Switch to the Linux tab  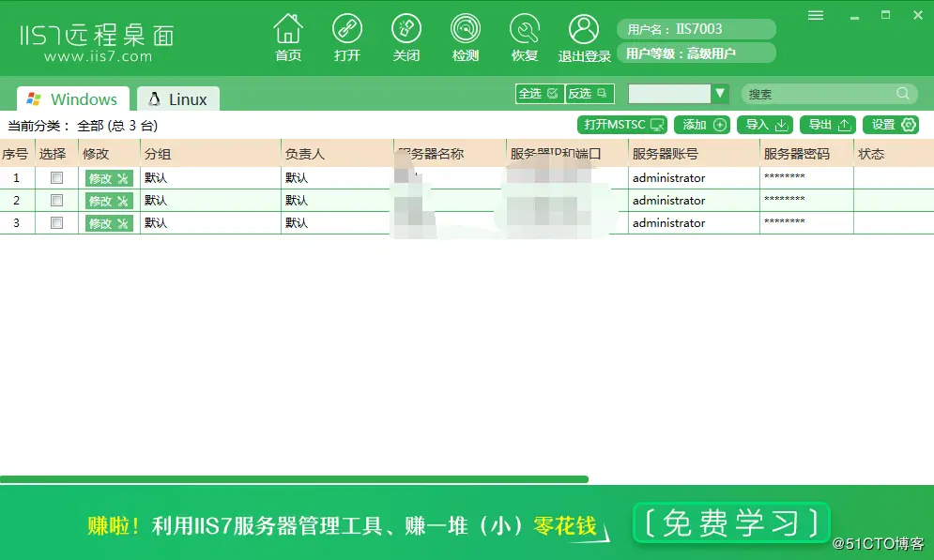tap(178, 98)
